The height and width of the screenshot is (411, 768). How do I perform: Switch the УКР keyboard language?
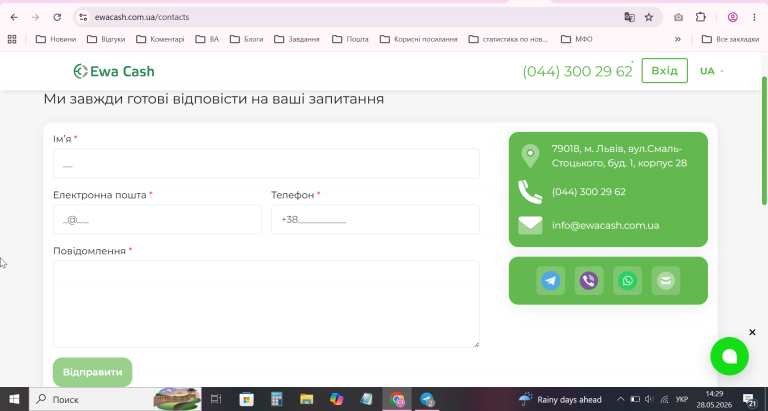point(681,399)
